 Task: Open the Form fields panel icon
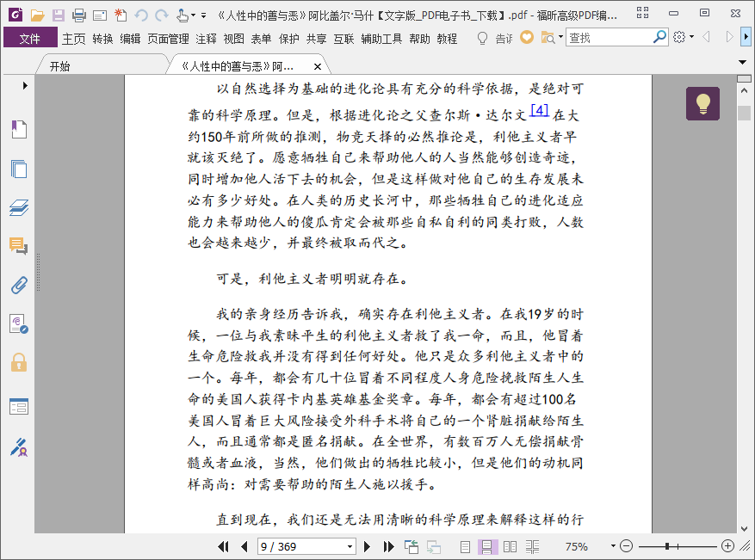pos(19,407)
